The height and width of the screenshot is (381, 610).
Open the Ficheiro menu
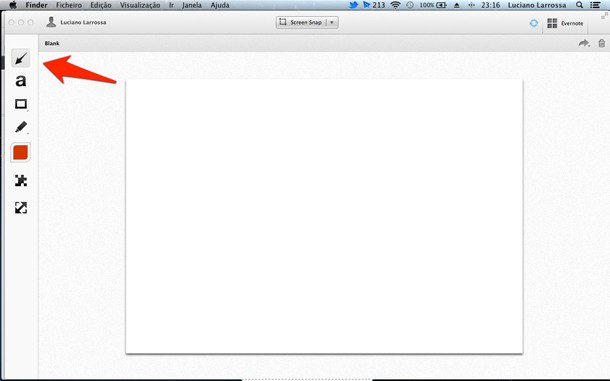69,5
